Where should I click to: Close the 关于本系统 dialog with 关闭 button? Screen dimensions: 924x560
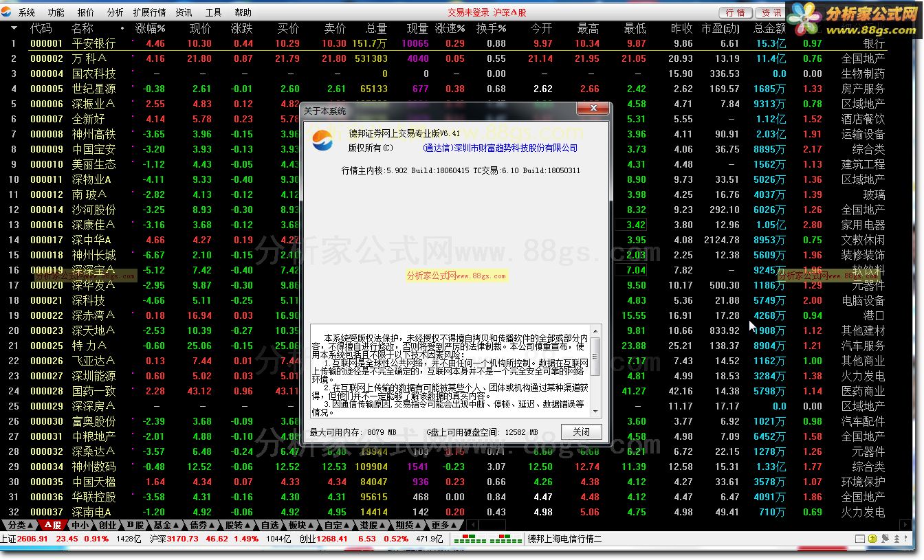click(x=581, y=432)
